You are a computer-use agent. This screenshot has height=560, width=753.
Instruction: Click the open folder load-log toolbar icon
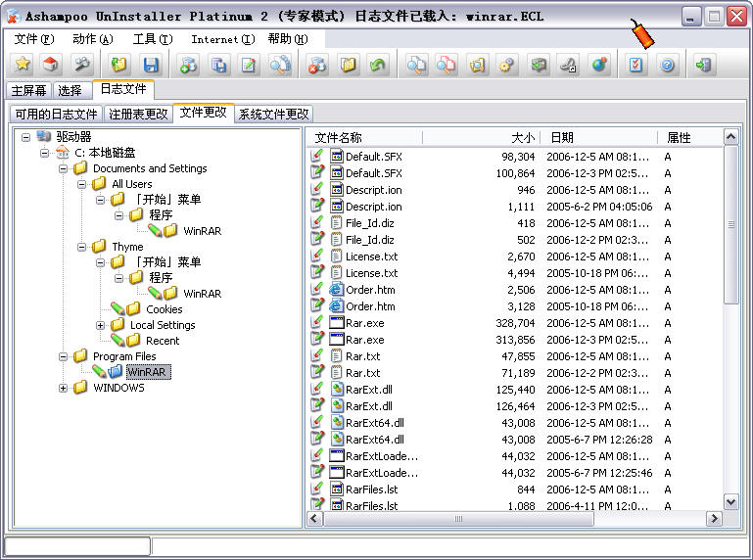[119, 64]
